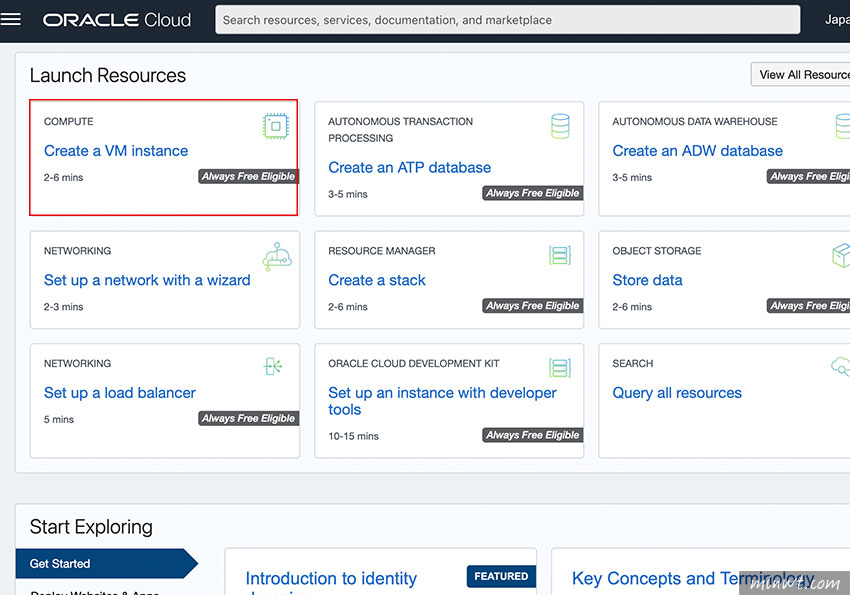Click the Cloud Development Kit icon

pos(560,368)
